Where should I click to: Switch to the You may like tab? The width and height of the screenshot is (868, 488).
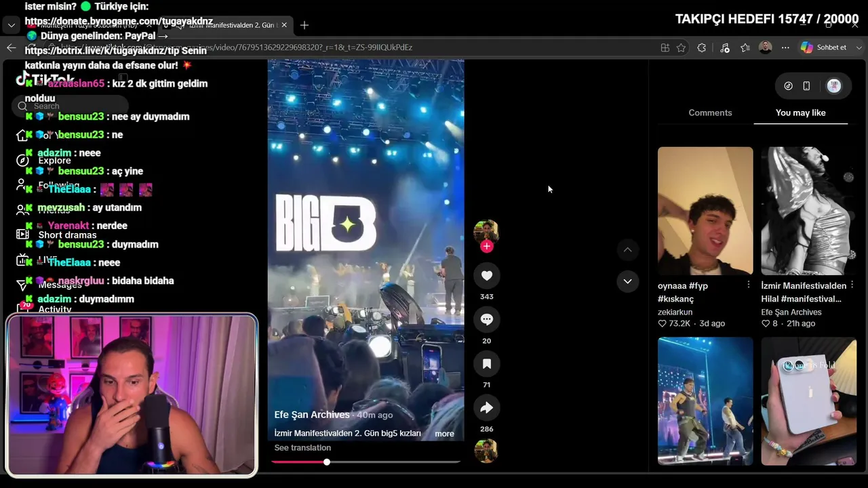pos(800,113)
